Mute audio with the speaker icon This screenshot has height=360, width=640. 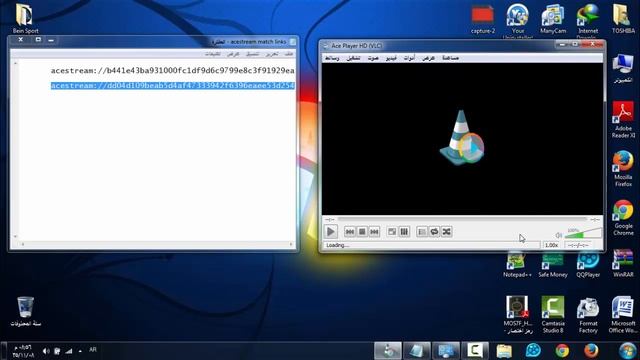coord(559,235)
